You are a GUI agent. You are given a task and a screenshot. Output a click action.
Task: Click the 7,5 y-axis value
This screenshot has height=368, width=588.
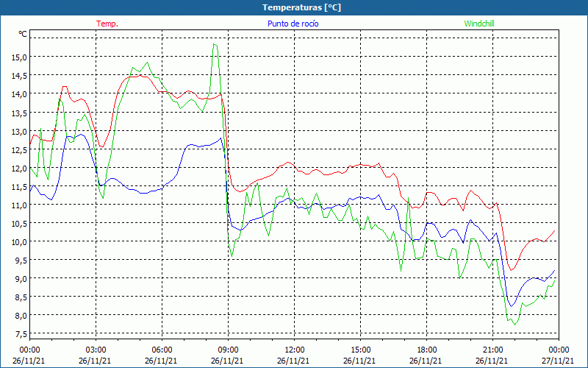pos(21,334)
